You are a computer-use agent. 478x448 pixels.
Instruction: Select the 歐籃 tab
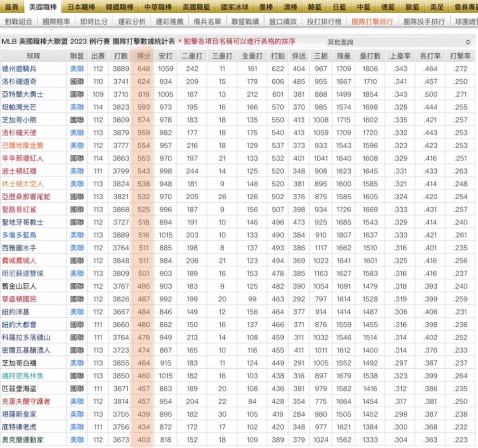pyautogui.click(x=413, y=7)
